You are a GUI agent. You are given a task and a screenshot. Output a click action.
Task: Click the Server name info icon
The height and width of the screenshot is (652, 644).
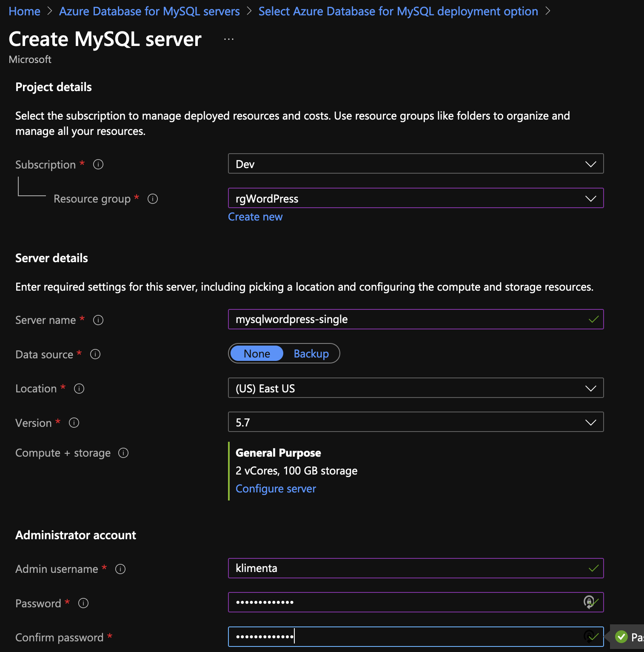98,320
